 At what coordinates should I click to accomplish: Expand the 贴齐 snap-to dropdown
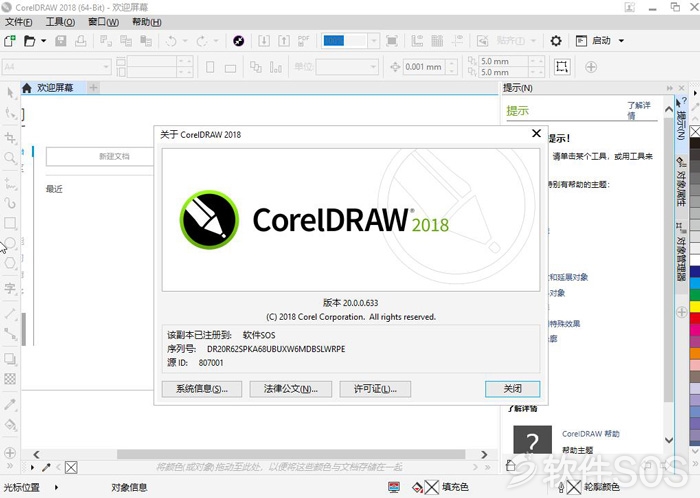point(533,41)
